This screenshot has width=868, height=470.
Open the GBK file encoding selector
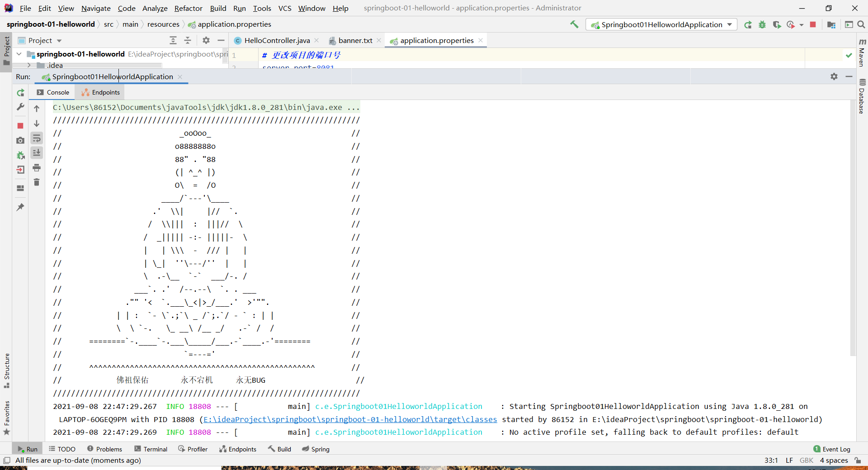(x=806, y=461)
